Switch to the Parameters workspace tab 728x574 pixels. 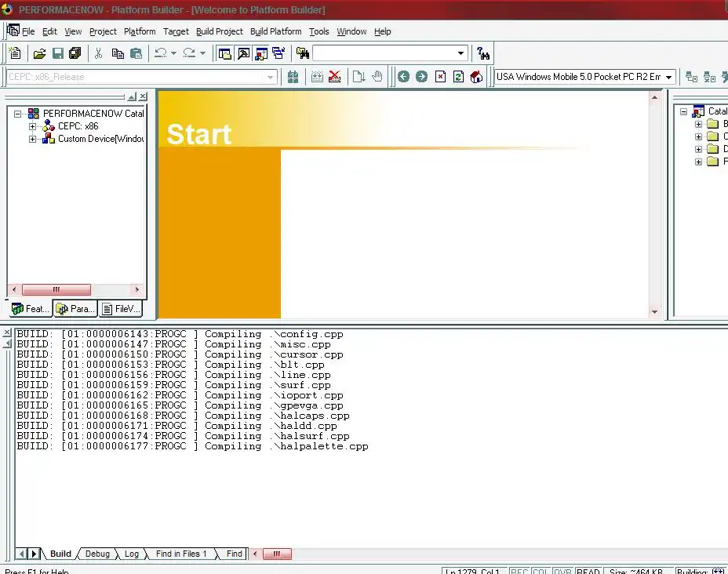75,309
